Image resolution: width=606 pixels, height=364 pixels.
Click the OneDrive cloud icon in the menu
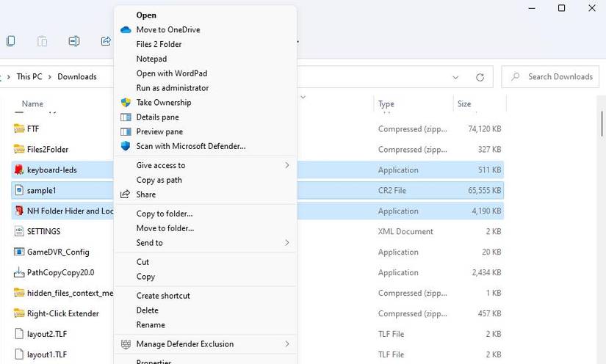click(126, 30)
